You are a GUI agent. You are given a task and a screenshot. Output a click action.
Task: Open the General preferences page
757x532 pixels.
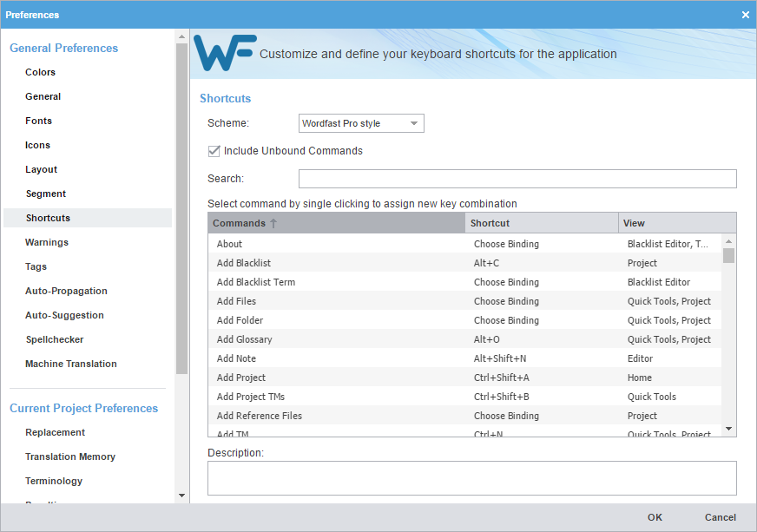43,96
